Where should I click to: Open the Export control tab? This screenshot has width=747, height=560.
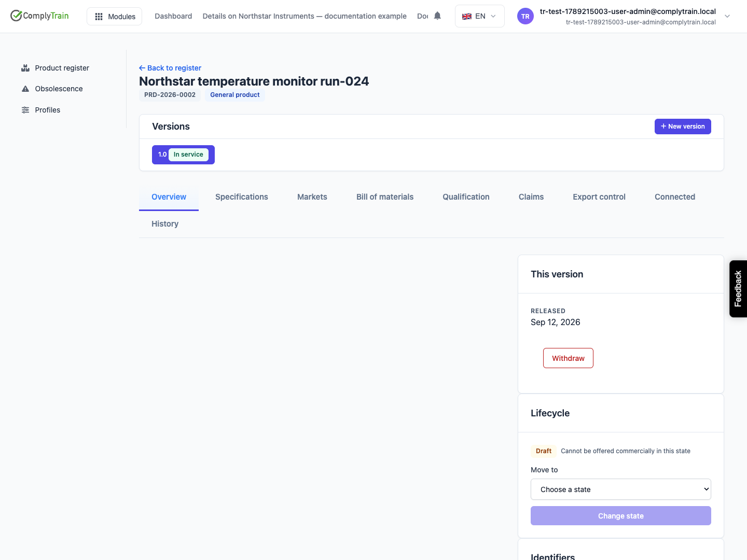tap(599, 197)
